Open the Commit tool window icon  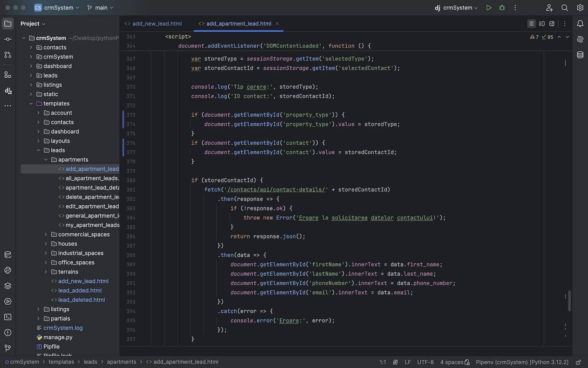pos(8,39)
